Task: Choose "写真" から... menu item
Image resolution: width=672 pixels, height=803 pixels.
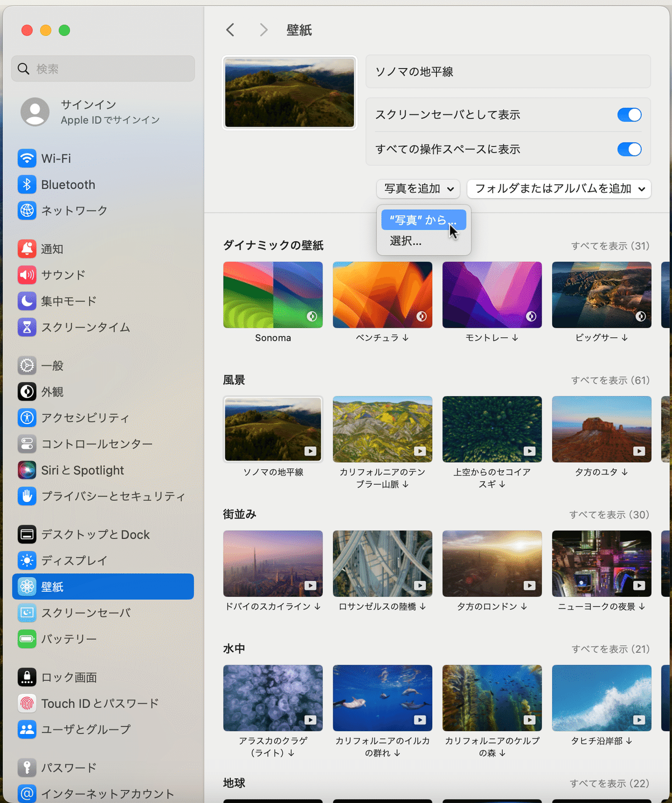Action: (423, 220)
